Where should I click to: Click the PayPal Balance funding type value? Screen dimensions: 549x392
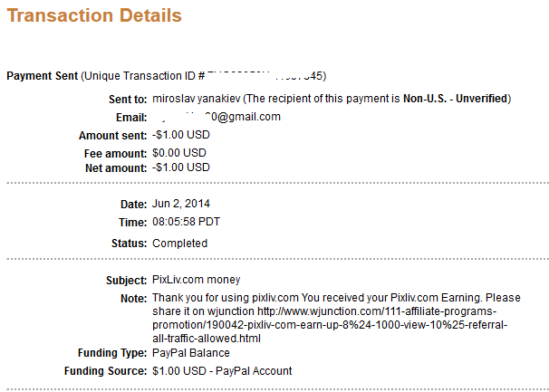pyautogui.click(x=190, y=353)
